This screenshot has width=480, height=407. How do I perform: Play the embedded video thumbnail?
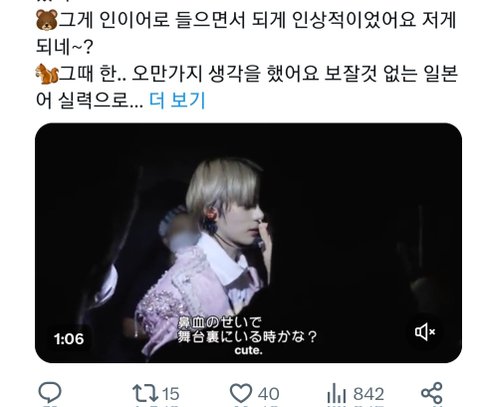pyautogui.click(x=248, y=243)
